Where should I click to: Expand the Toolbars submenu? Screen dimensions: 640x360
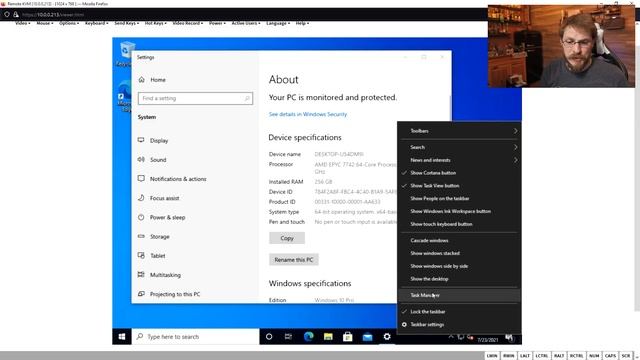coord(459,131)
